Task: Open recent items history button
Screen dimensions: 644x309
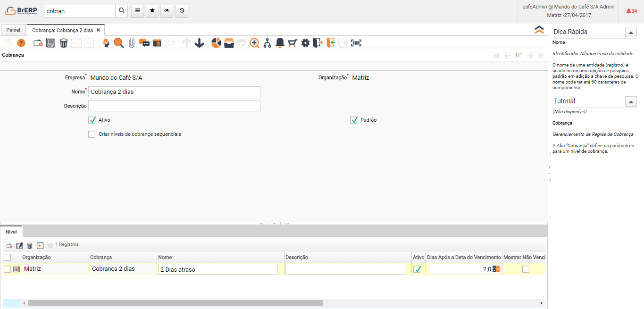Action: click(x=182, y=11)
